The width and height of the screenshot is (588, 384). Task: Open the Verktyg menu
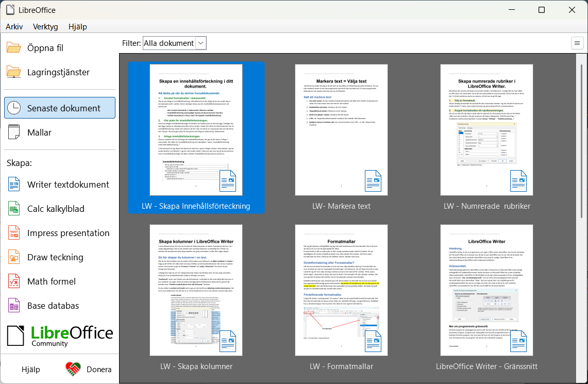(x=45, y=27)
